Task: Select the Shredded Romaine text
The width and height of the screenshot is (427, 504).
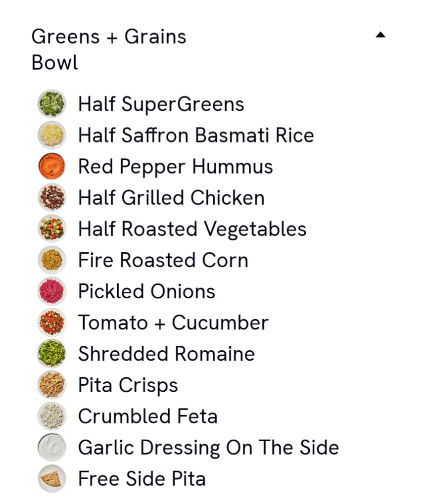Action: tap(166, 354)
